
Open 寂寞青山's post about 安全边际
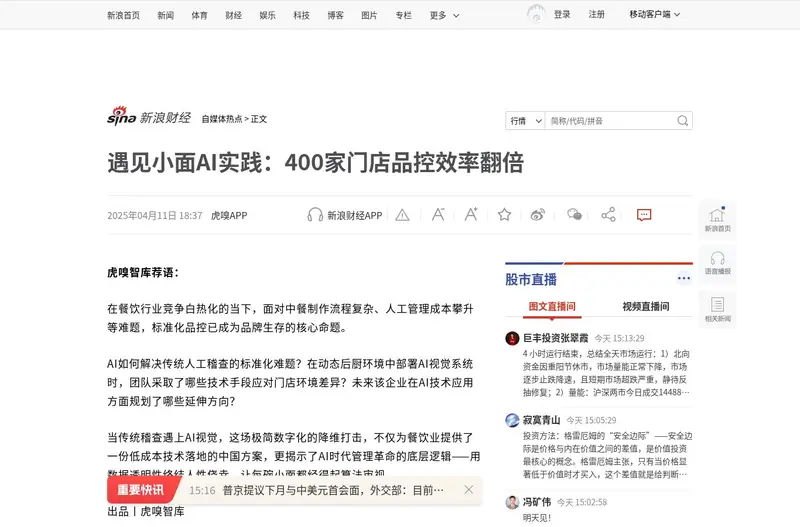[x=607, y=455]
